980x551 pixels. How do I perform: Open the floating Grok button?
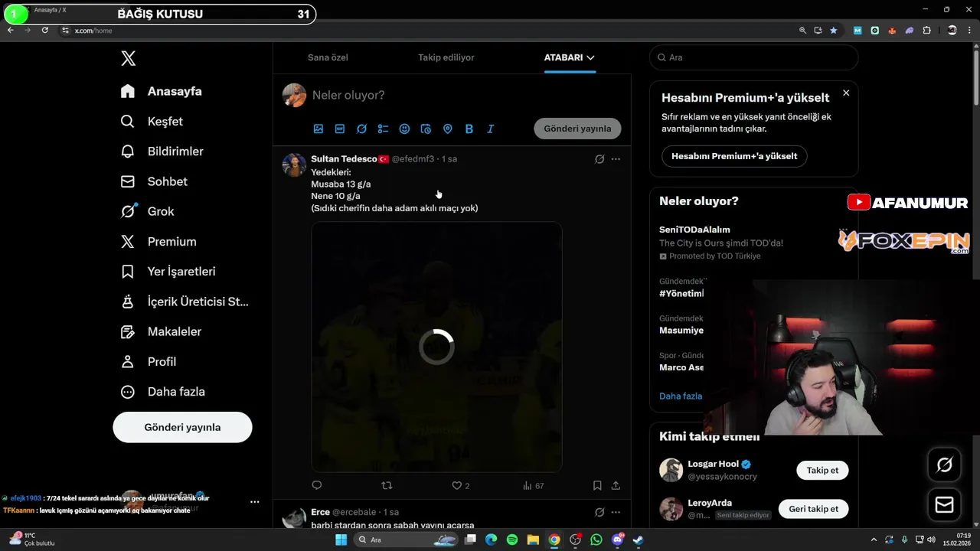pyautogui.click(x=944, y=465)
